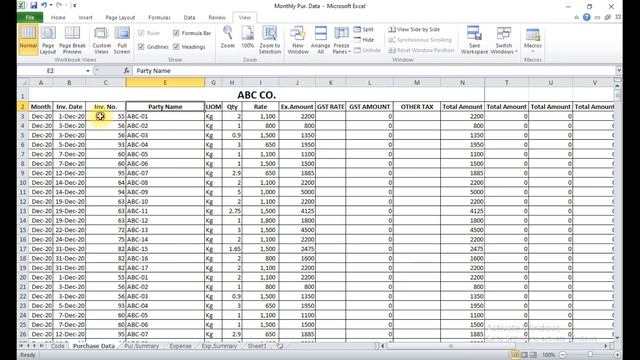Select Ex.Amount cell 4125

tap(297, 211)
